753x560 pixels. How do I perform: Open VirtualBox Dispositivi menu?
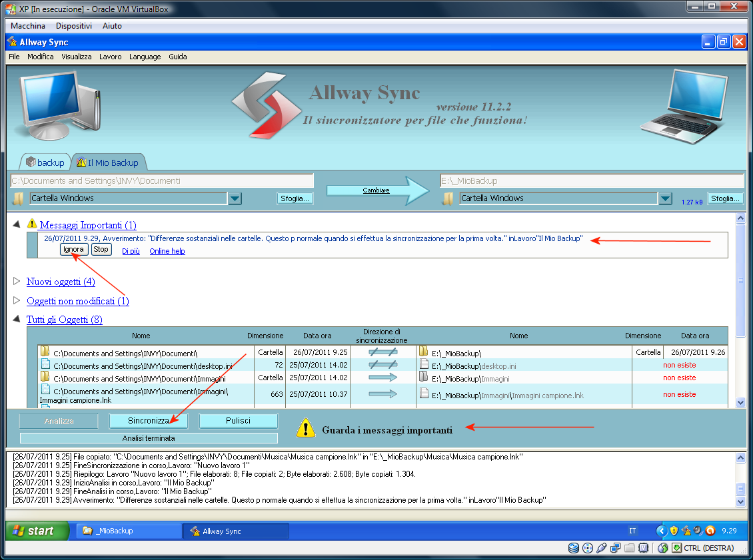(x=74, y=26)
